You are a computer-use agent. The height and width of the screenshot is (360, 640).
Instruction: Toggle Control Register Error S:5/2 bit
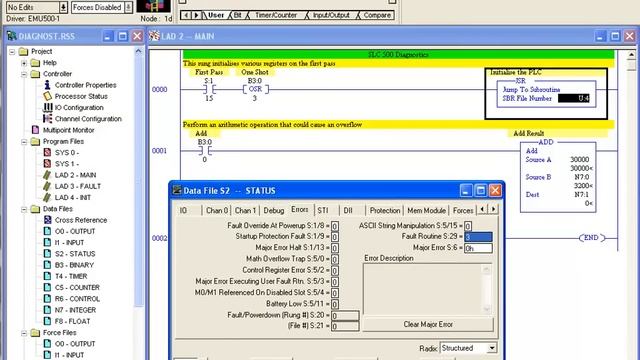pyautogui.click(x=335, y=270)
